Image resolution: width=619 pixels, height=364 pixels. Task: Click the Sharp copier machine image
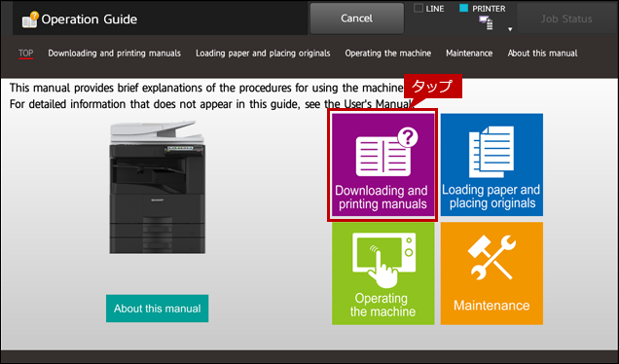point(157,187)
